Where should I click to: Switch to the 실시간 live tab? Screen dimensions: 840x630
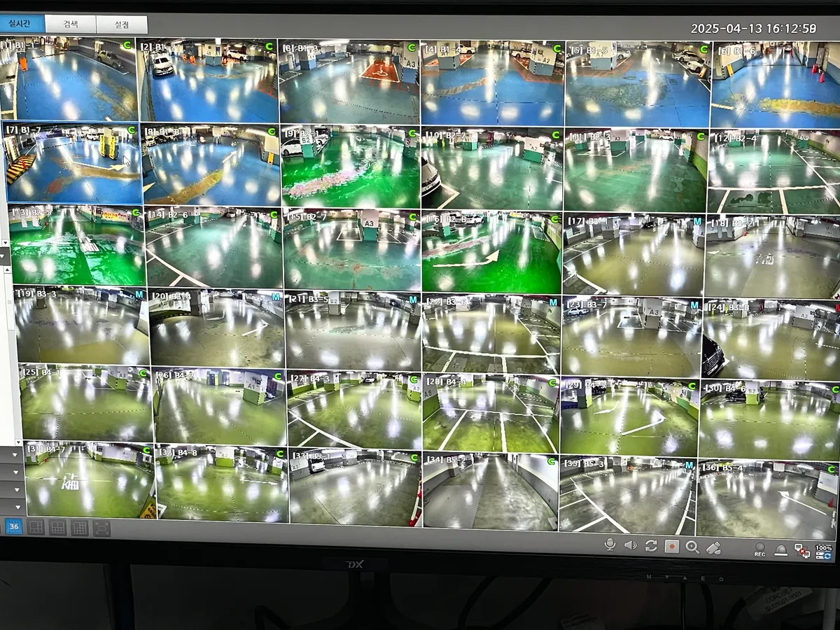(x=22, y=24)
